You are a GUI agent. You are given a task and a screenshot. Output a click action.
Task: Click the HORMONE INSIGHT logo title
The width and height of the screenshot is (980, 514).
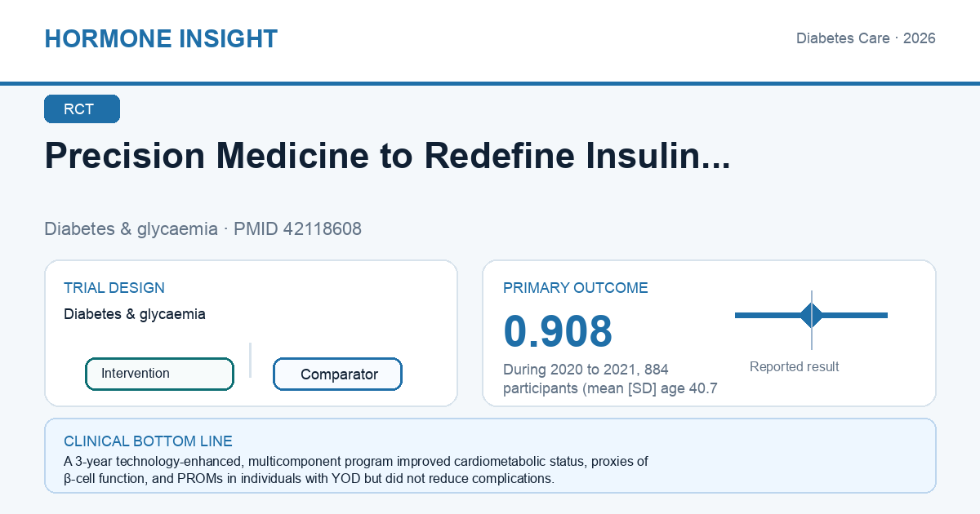[x=161, y=38]
